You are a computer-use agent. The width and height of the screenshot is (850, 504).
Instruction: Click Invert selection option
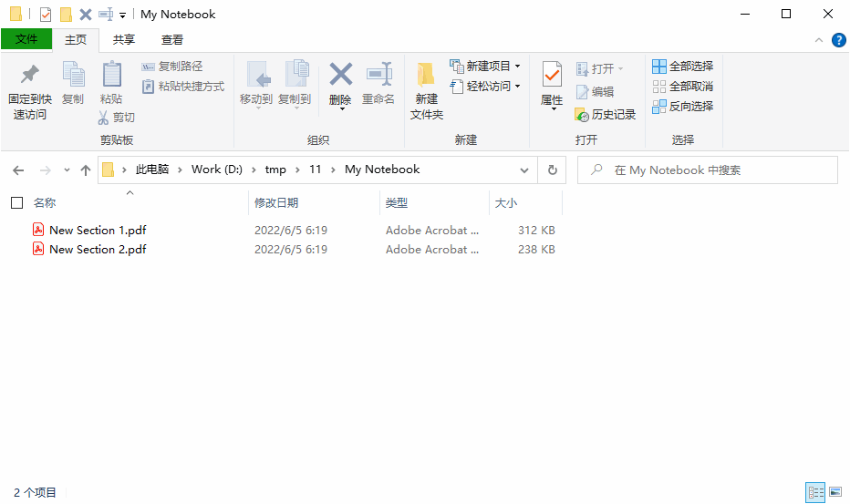point(682,107)
